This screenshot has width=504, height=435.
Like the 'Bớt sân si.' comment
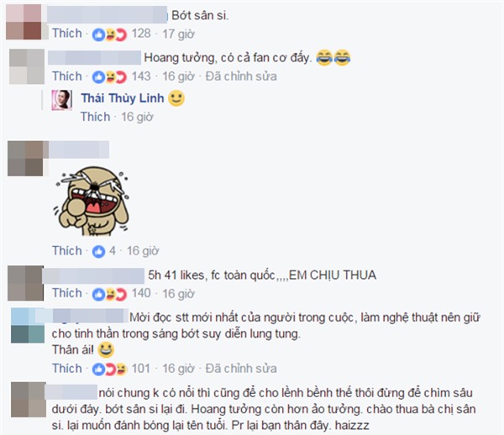[67, 34]
